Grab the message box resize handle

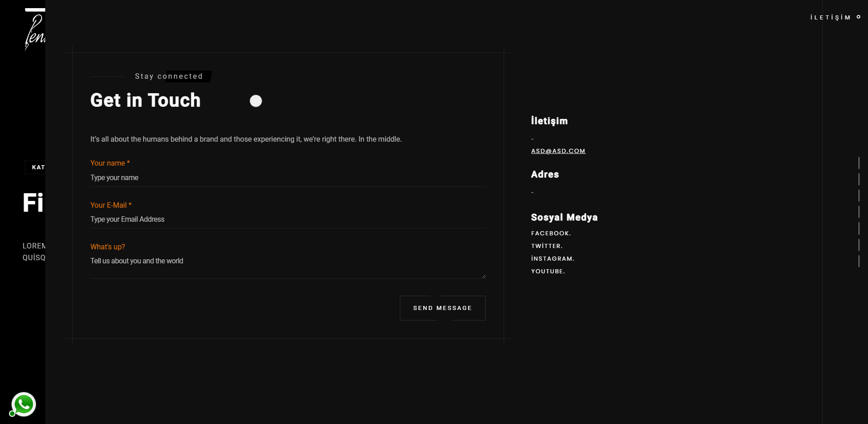[484, 276]
